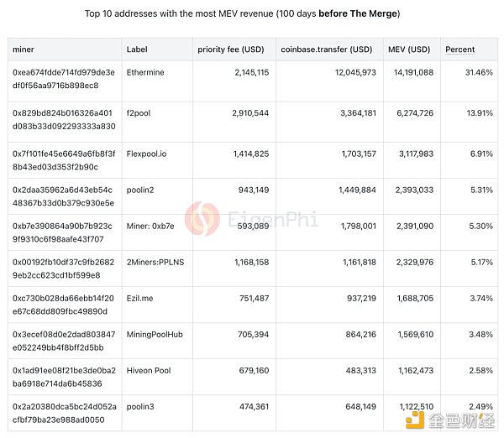504x438 pixels.
Task: Click the gold logo icon at bottom right
Action: (413, 418)
